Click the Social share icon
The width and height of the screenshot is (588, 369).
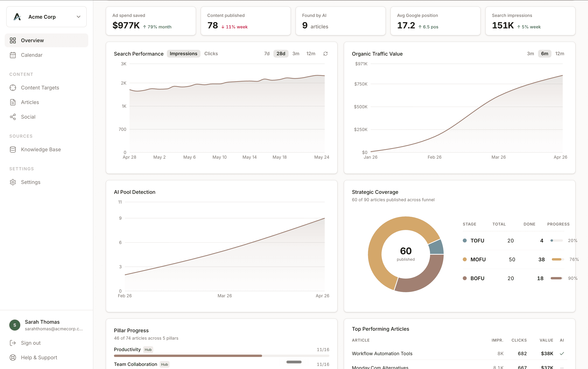(x=13, y=117)
